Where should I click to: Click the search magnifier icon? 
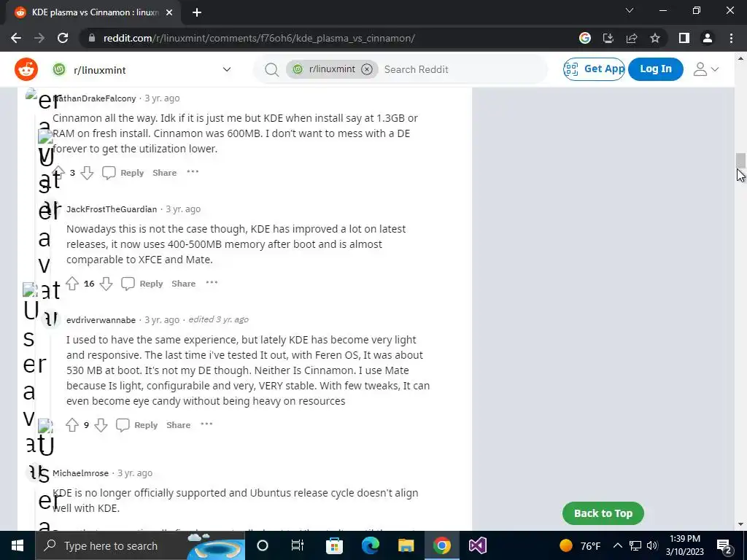click(271, 69)
